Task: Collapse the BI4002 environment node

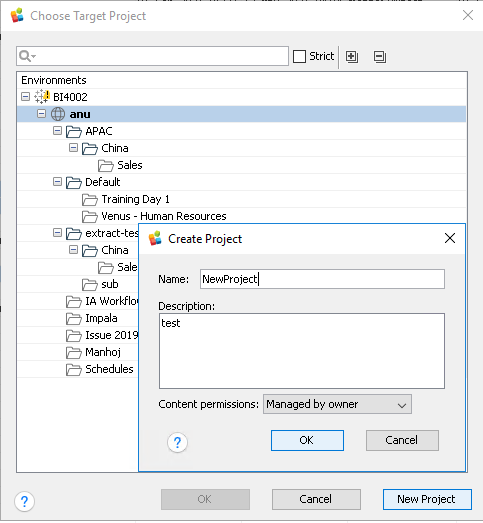Action: (25, 97)
